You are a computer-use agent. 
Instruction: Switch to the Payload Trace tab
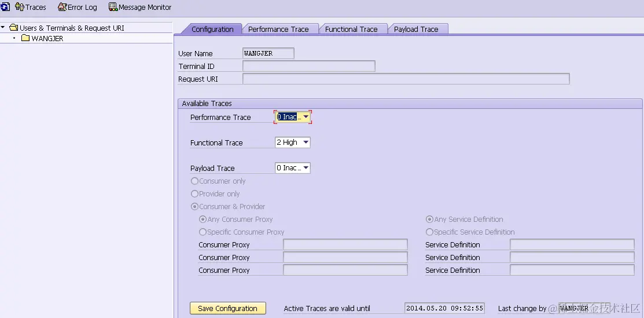point(416,29)
